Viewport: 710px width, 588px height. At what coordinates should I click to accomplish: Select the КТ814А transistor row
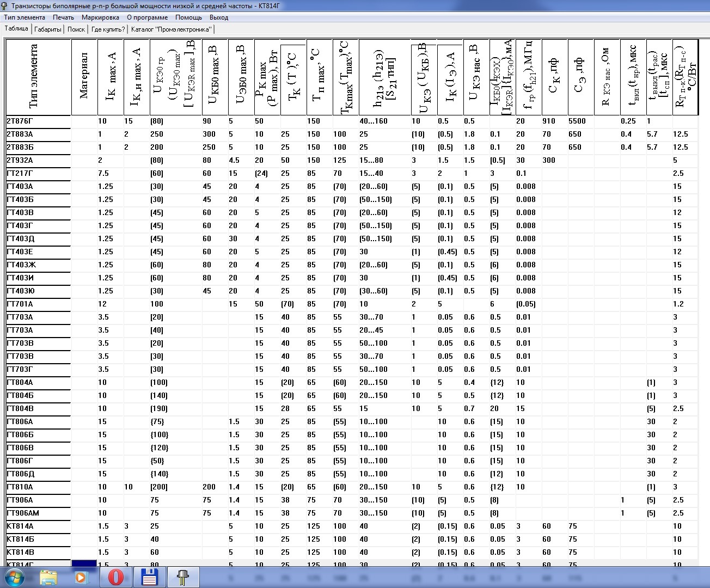pos(39,526)
